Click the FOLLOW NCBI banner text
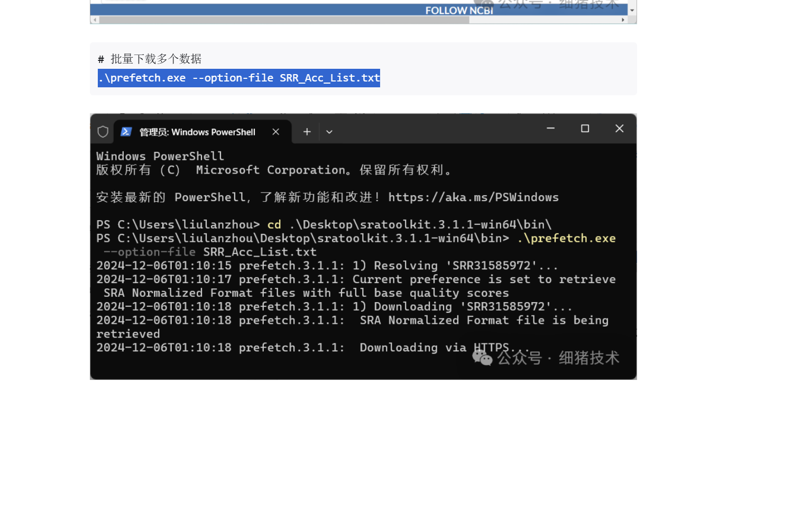 point(459,11)
